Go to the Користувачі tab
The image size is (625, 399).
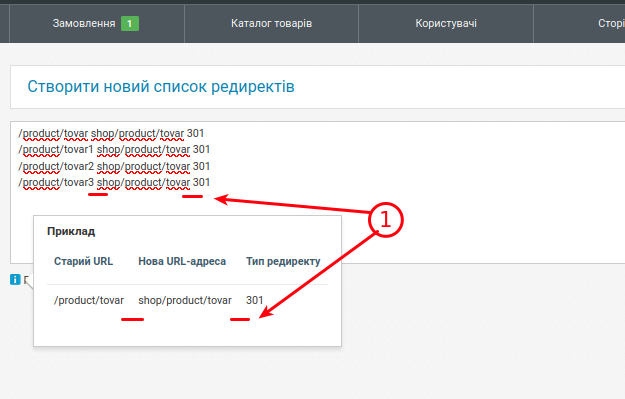446,24
